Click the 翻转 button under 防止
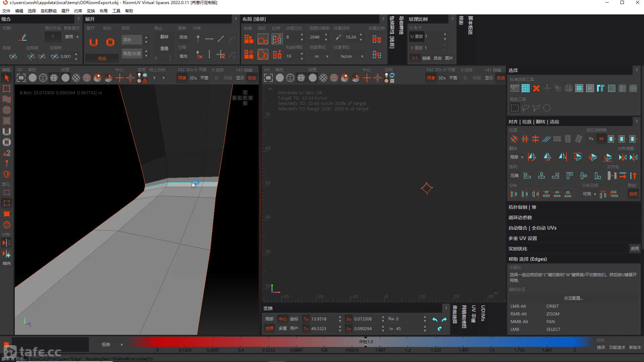Screen dimensions: 644x362 164,37
